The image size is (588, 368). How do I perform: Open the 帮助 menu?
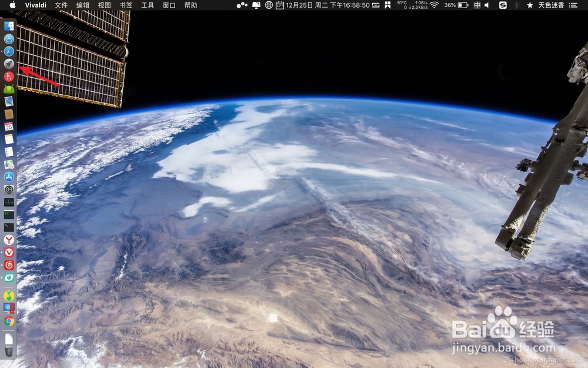[x=191, y=5]
